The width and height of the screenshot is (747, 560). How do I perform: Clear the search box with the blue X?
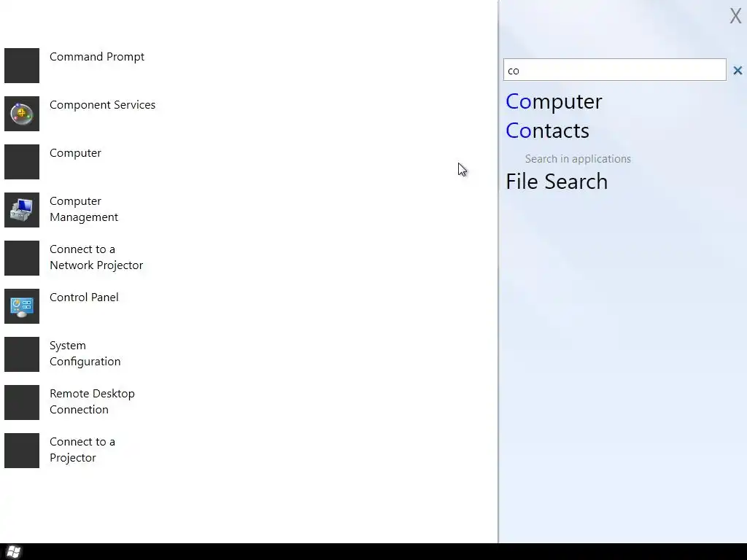[738, 71]
